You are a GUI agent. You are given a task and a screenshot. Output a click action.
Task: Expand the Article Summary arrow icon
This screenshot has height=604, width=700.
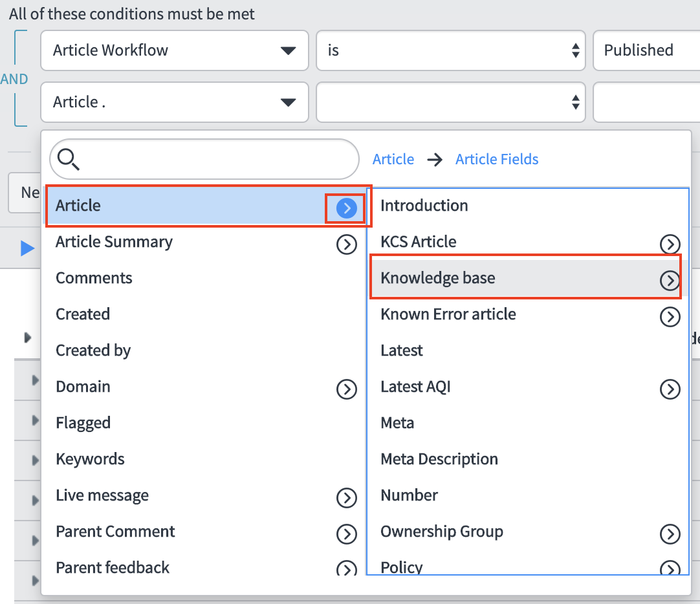347,244
